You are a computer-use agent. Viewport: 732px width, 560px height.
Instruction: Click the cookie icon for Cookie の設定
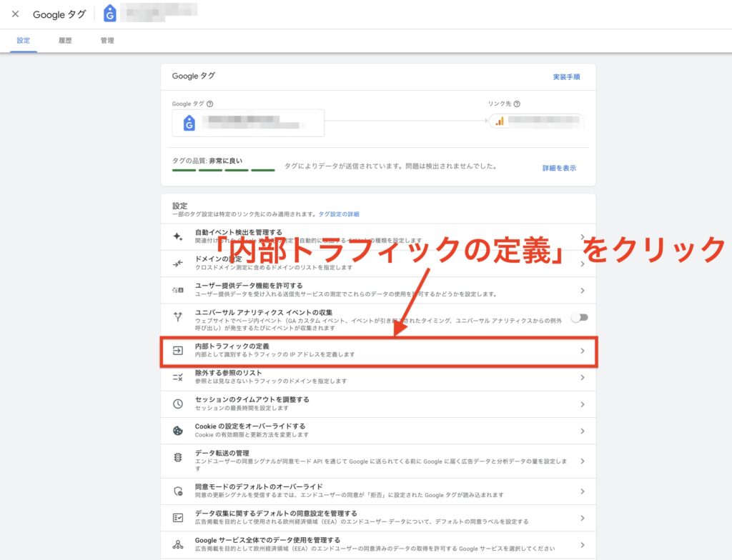pyautogui.click(x=178, y=431)
